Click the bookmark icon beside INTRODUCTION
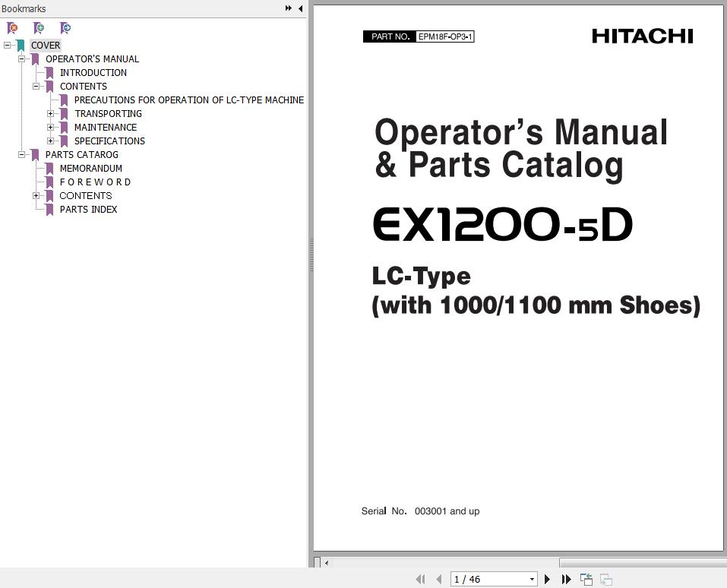 (49, 73)
